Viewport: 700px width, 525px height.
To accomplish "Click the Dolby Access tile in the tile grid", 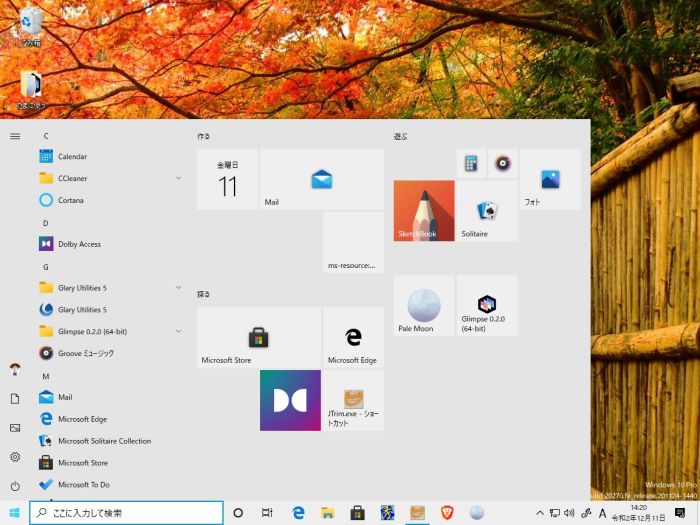I will 290,400.
